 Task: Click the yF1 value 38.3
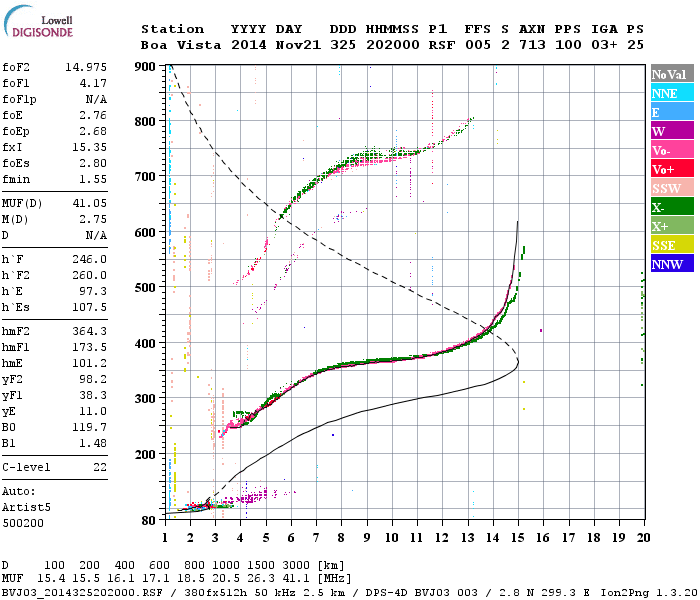pos(93,396)
